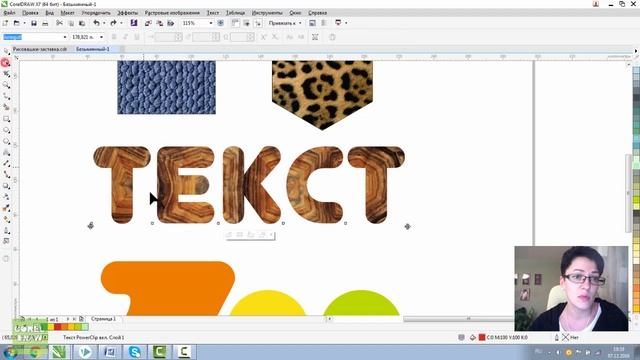640x360 pixels.
Task: Click the vertical scrollbar thumb
Action: click(x=629, y=193)
